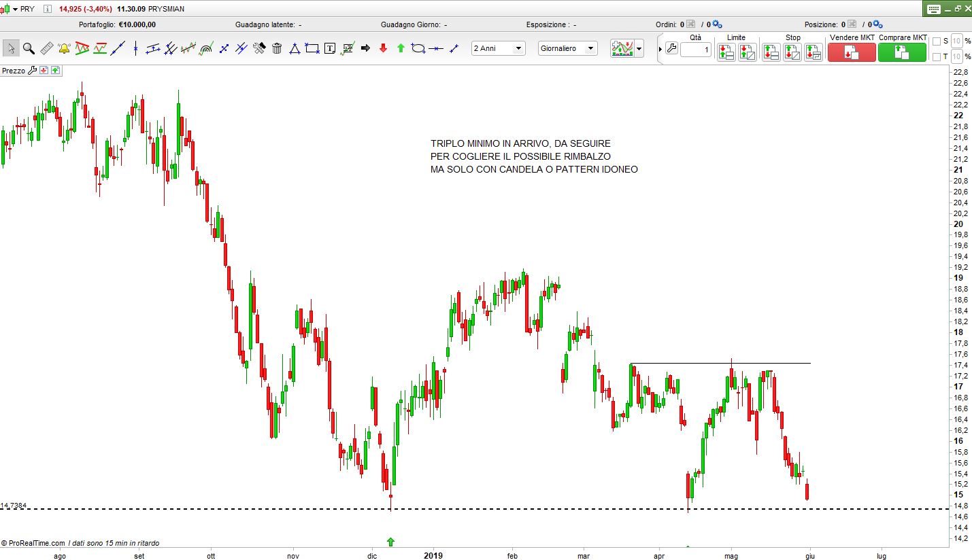
Task: Click the trash can delete objects icon
Action: click(x=277, y=48)
